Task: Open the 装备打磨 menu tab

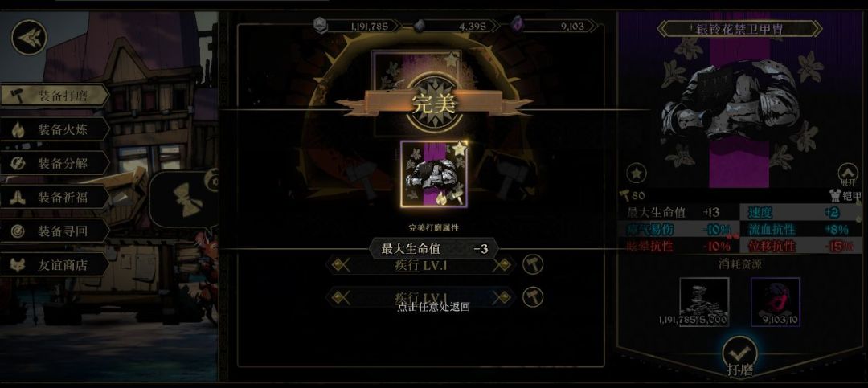Action: coord(55,96)
